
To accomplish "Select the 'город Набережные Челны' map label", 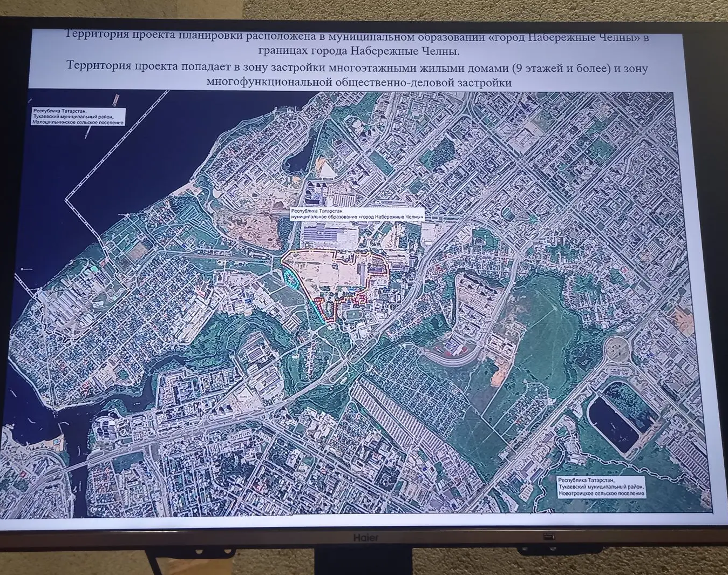I will [x=357, y=214].
